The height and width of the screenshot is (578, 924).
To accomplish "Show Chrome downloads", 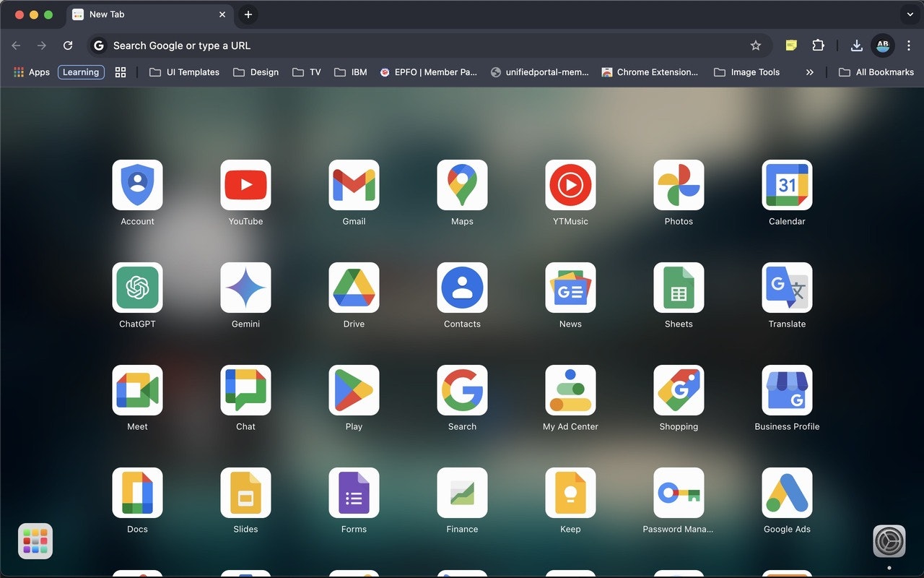I will coord(856,46).
